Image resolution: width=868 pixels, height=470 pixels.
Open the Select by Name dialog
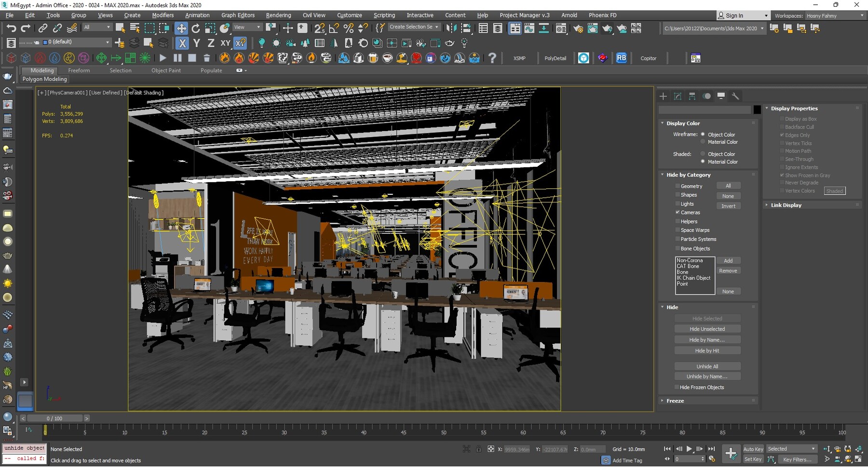[x=134, y=28]
